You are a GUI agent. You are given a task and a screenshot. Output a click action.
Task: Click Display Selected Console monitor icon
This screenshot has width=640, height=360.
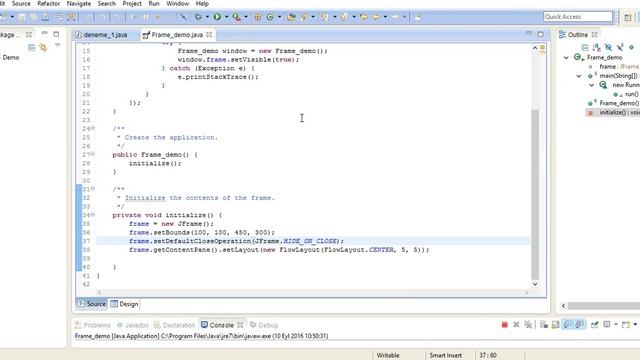pos(607,324)
